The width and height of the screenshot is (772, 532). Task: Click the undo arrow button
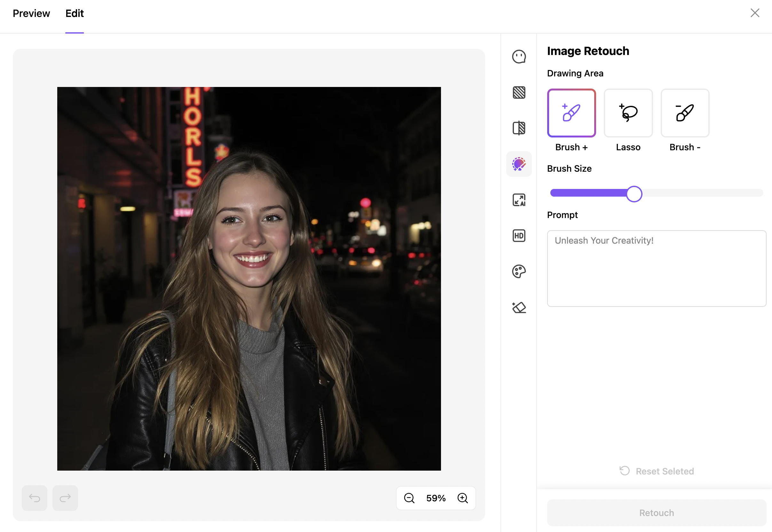34,498
